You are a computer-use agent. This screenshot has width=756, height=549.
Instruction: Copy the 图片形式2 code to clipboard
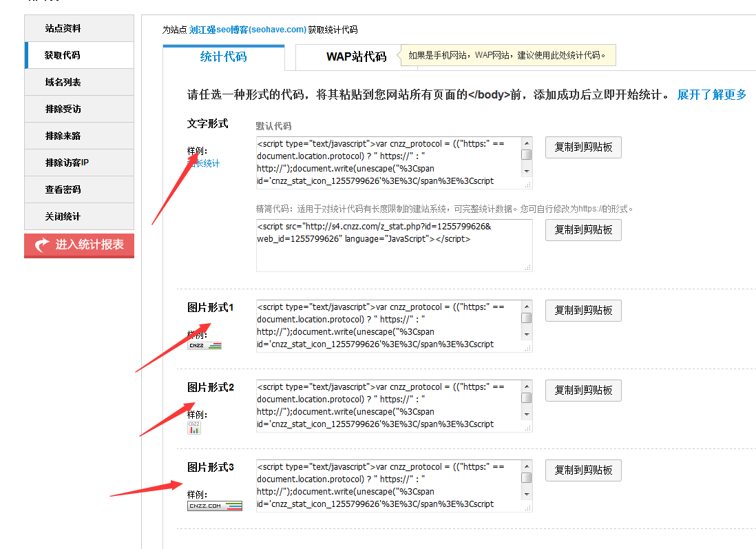(583, 391)
